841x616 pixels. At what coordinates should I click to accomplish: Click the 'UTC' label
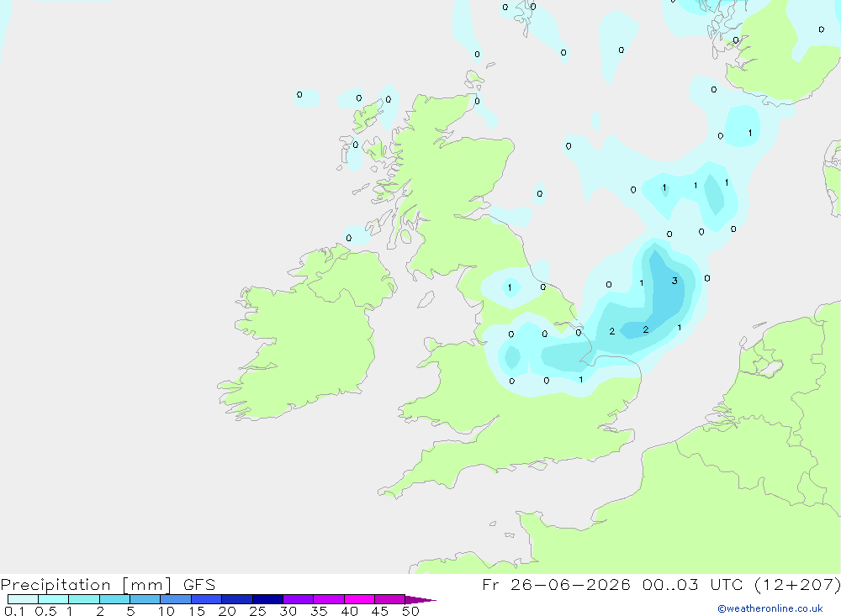pos(727,584)
